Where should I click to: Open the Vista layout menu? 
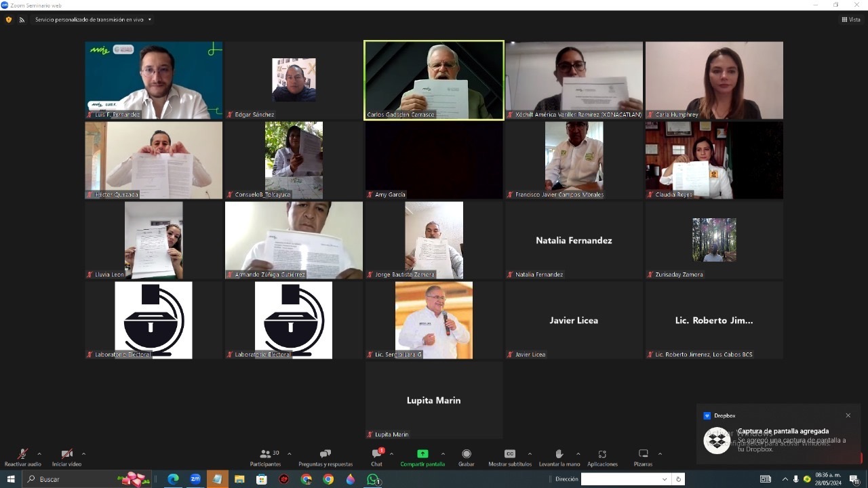pos(850,20)
